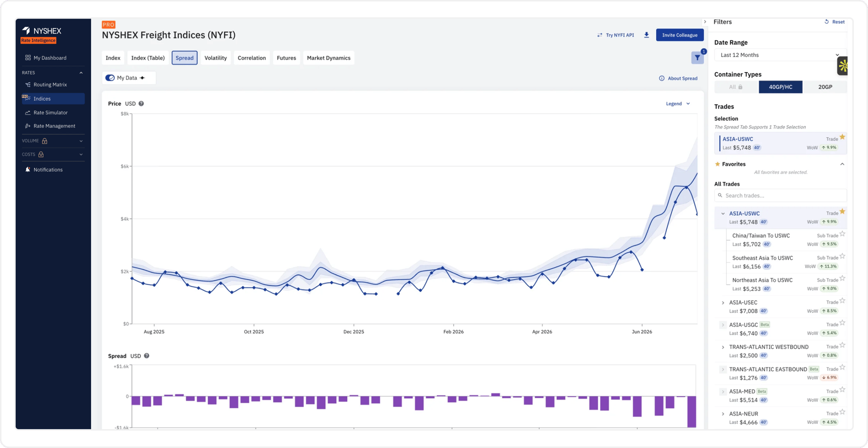This screenshot has height=448, width=868.
Task: Toggle the My Data switch
Action: (x=110, y=78)
